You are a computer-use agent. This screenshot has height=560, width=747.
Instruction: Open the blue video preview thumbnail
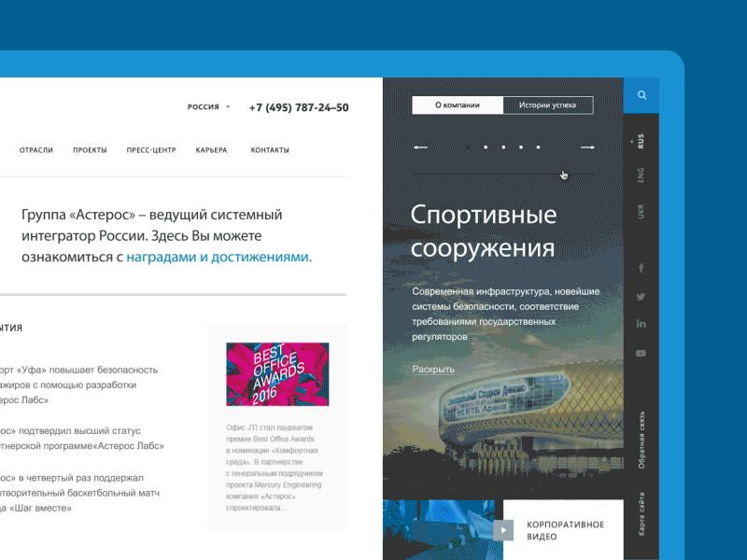coord(438,529)
